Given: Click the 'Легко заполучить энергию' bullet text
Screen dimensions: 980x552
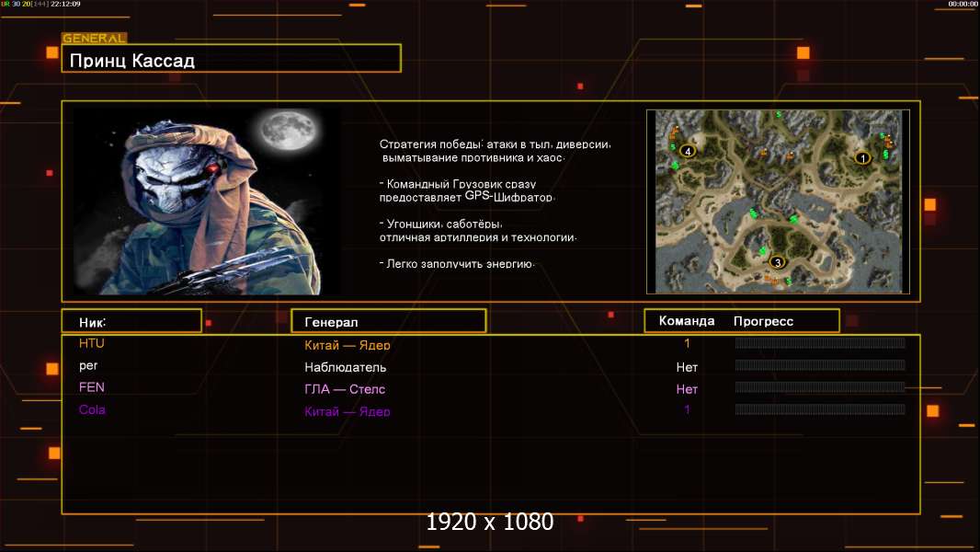Looking at the screenshot, I should tap(457, 264).
